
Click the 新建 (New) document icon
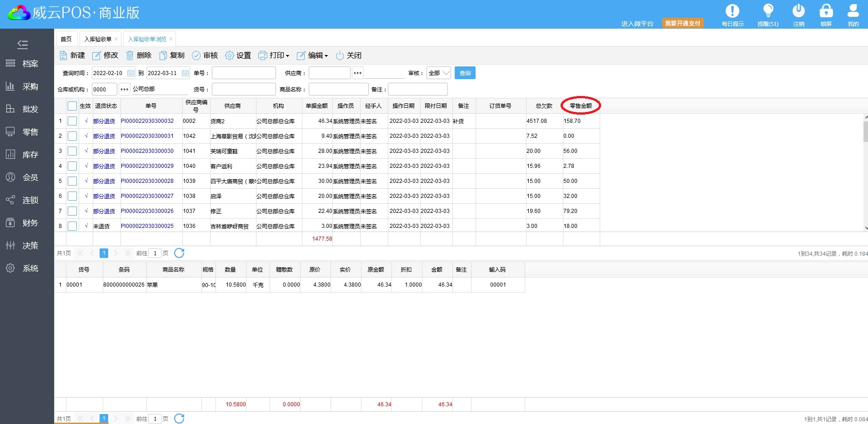[x=64, y=56]
